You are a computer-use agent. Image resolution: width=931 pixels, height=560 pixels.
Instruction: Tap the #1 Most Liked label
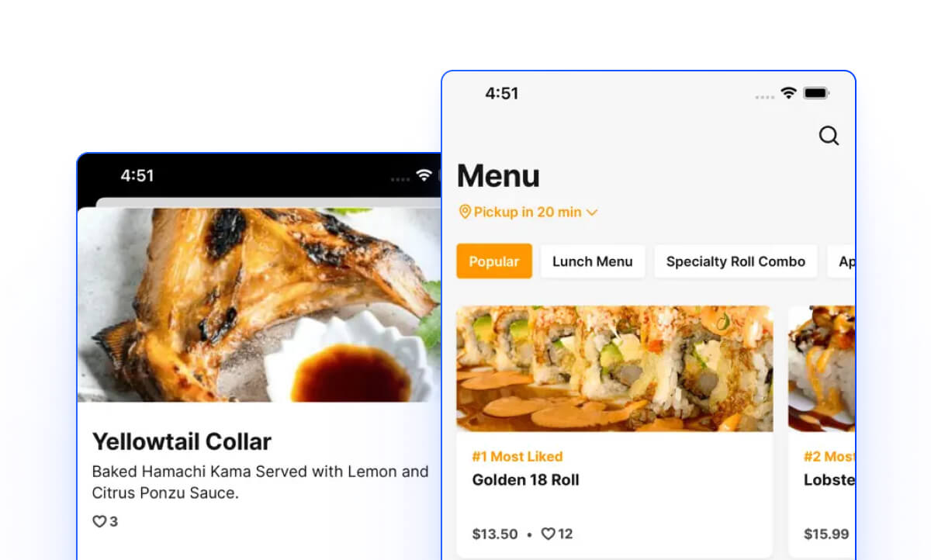point(517,456)
